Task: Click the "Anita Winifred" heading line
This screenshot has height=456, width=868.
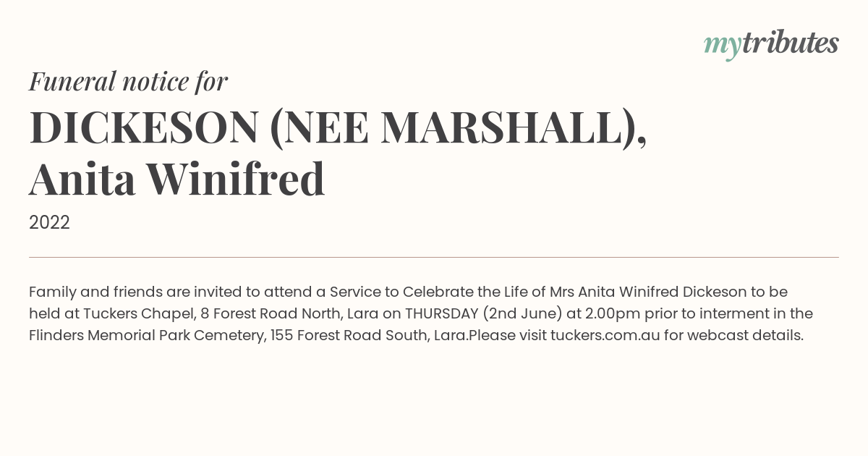Action: point(176,180)
